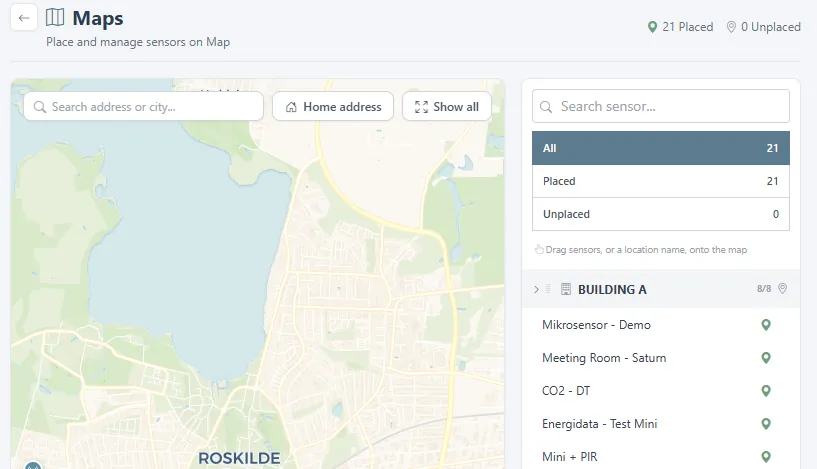Click the drag handle on BUILDING A row

click(548, 289)
